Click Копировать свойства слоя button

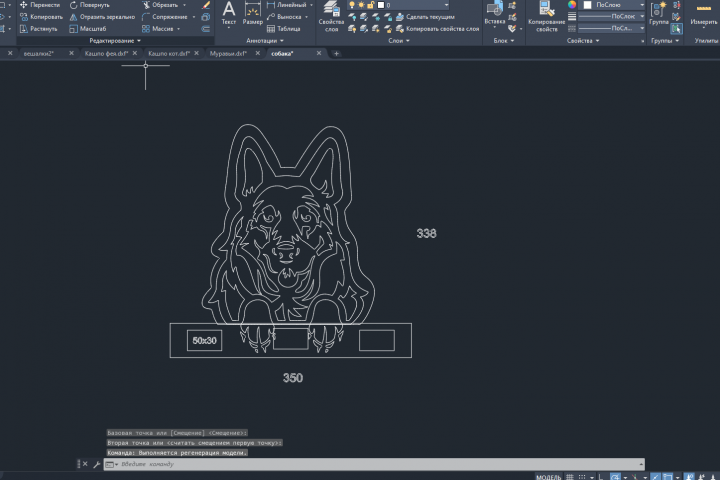pyautogui.click(x=438, y=29)
